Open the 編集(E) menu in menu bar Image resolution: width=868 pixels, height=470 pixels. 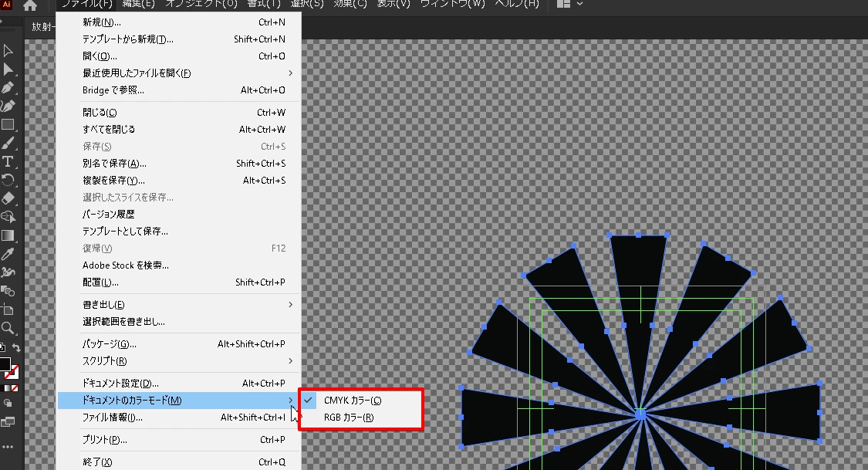click(138, 4)
